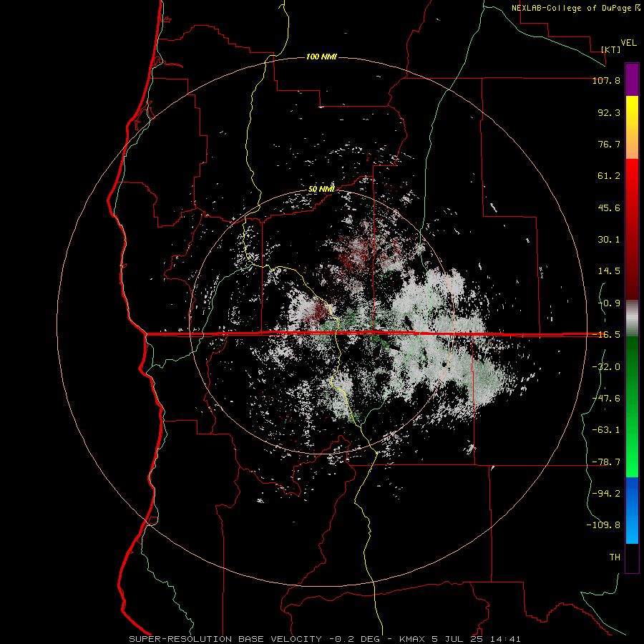Click the -47.6 velocity scale value
This screenshot has height=644, width=644.
point(606,399)
